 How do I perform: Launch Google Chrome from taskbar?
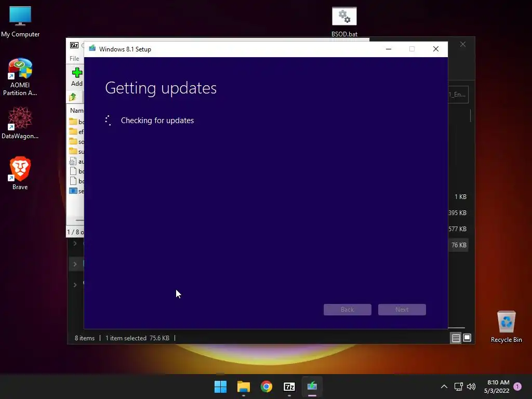tap(267, 387)
